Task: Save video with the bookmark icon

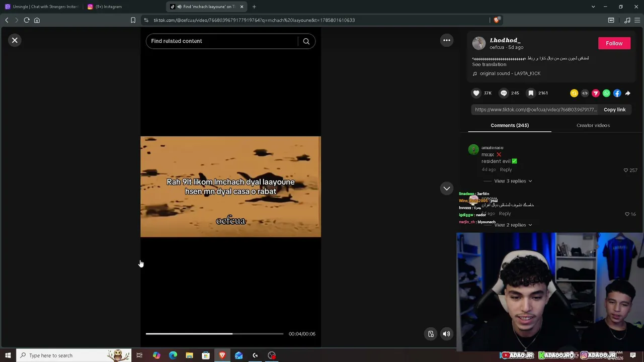Action: coord(531,93)
